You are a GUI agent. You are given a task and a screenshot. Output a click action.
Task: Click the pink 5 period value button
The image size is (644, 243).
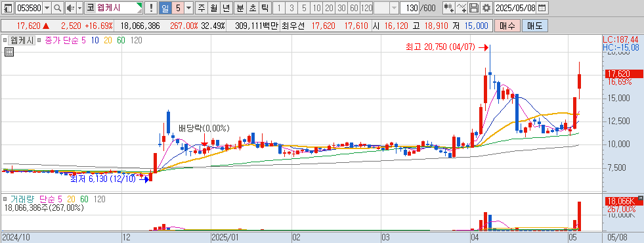point(177,8)
